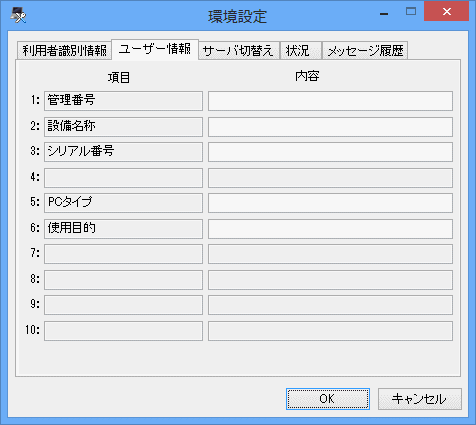Click the シリアル番号 item field in row 3
476x425 pixels.
(123, 152)
